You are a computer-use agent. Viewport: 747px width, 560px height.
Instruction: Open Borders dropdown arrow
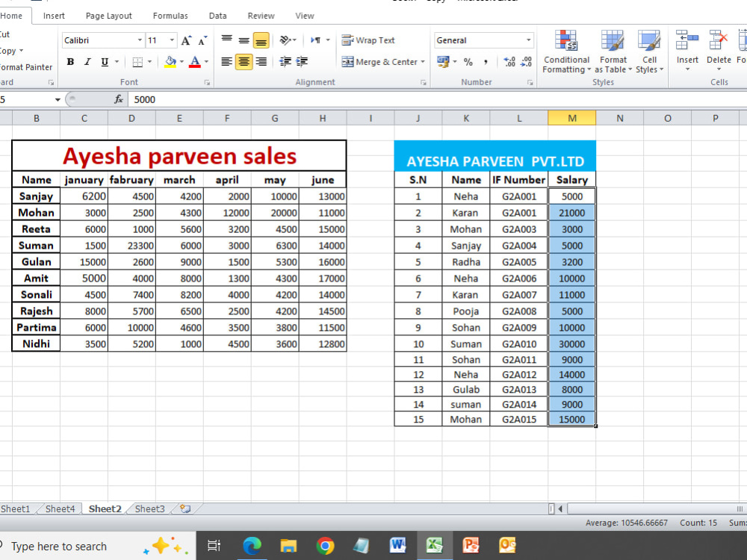coord(149,62)
